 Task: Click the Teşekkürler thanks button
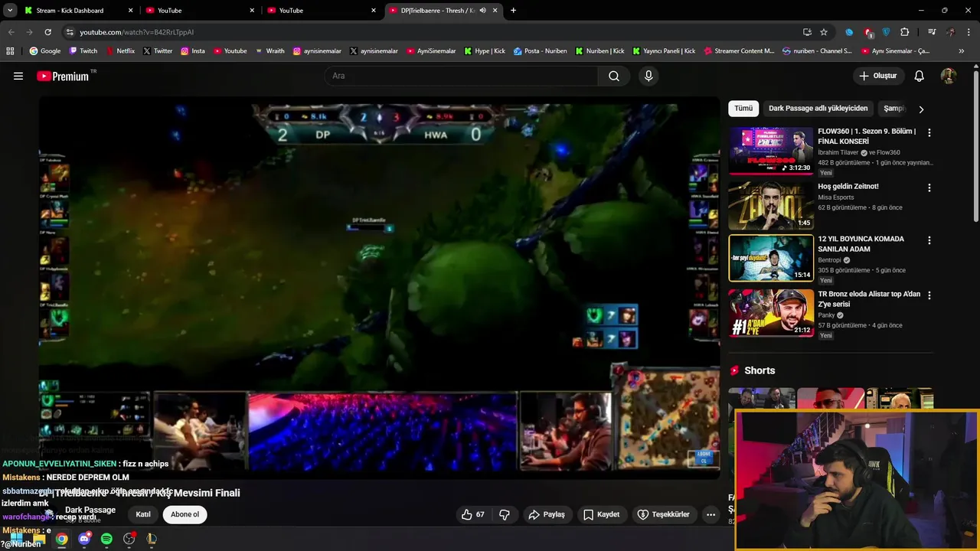(x=663, y=514)
